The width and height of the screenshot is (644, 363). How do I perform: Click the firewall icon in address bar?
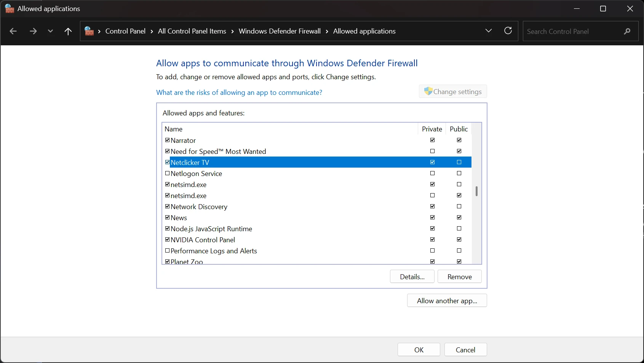click(x=89, y=31)
